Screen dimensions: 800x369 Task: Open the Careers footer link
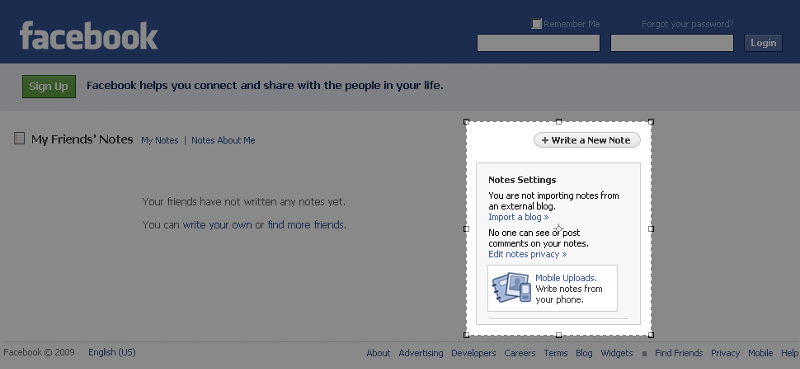(520, 353)
